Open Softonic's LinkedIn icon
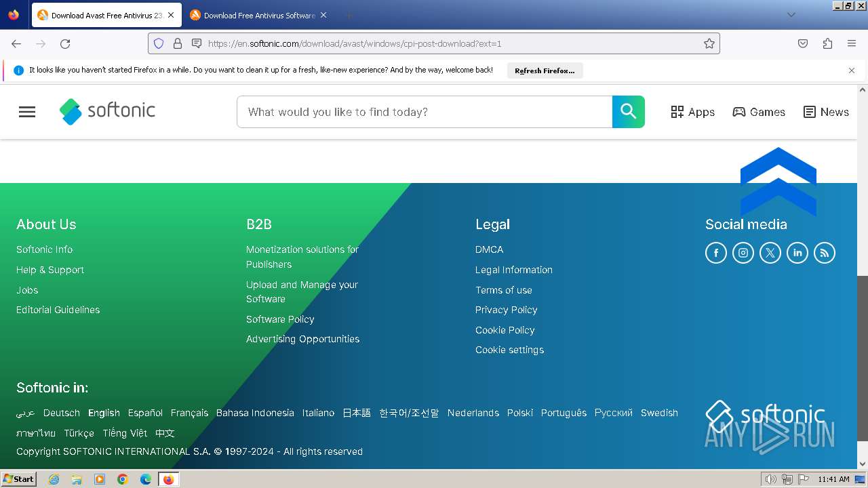Image resolution: width=868 pixels, height=488 pixels. coord(797,253)
